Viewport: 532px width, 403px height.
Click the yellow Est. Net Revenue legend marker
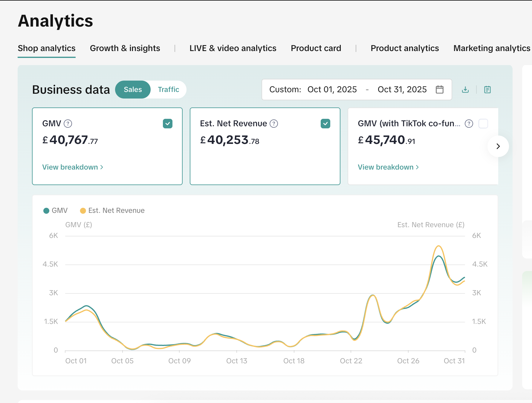pyautogui.click(x=83, y=210)
